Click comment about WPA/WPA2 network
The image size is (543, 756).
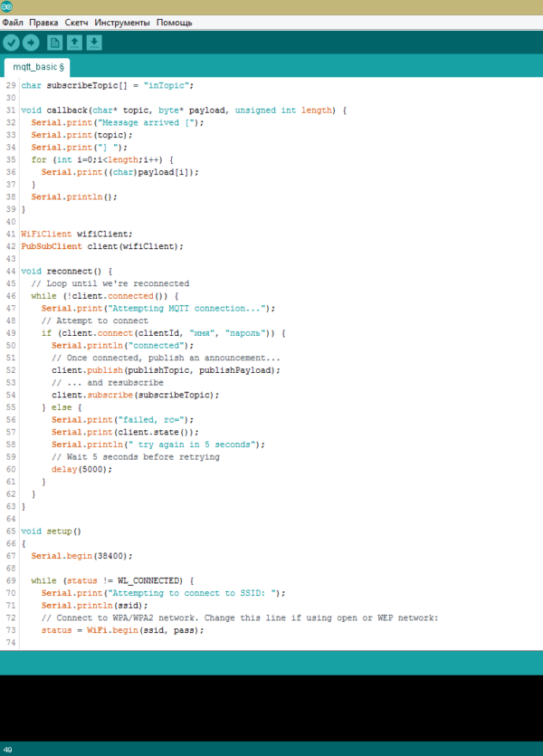pyautogui.click(x=240, y=617)
